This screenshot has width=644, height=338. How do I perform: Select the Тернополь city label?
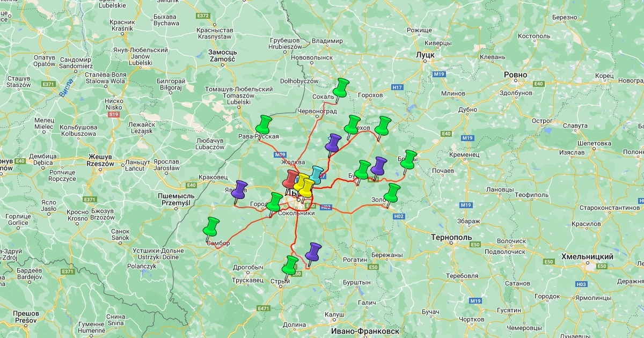pos(451,237)
